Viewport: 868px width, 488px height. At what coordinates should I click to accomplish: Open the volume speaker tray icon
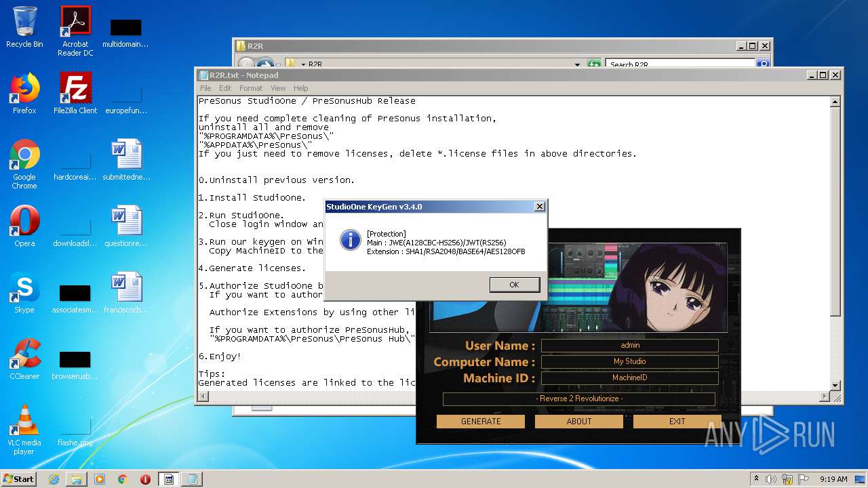772,479
